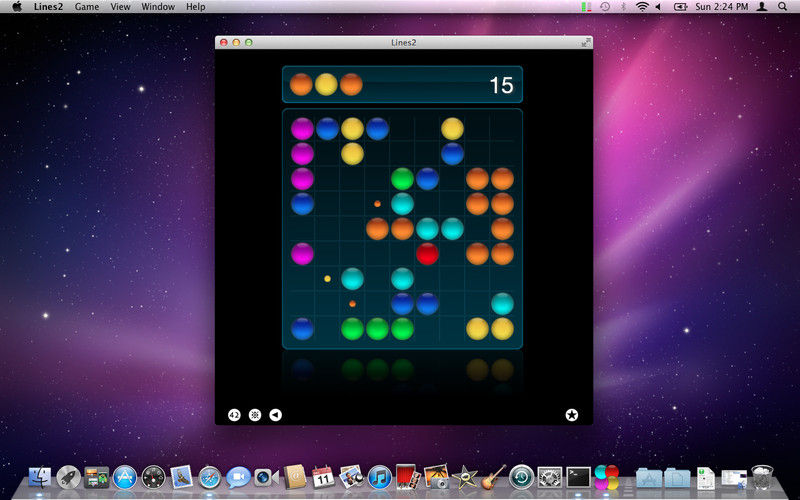
Task: Open Photo Booth red curtain icon
Action: click(408, 477)
